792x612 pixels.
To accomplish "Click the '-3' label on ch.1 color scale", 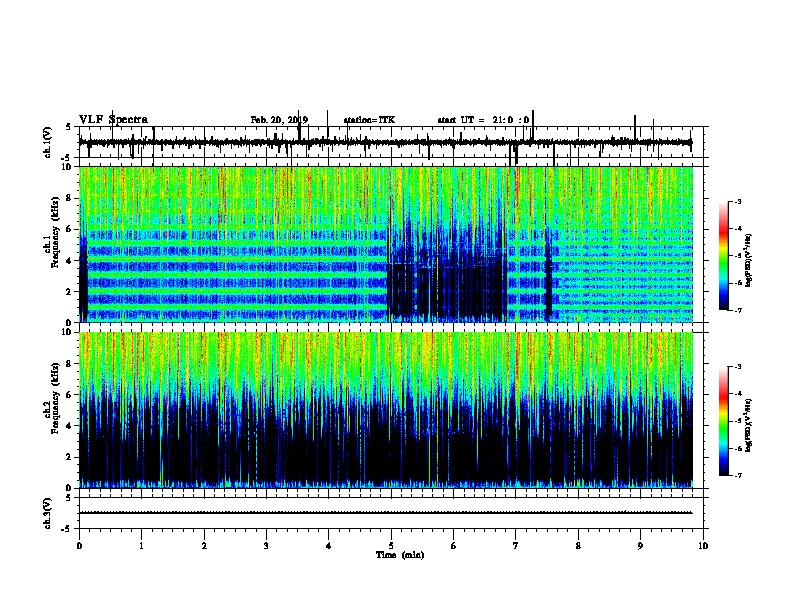I will tap(737, 201).
